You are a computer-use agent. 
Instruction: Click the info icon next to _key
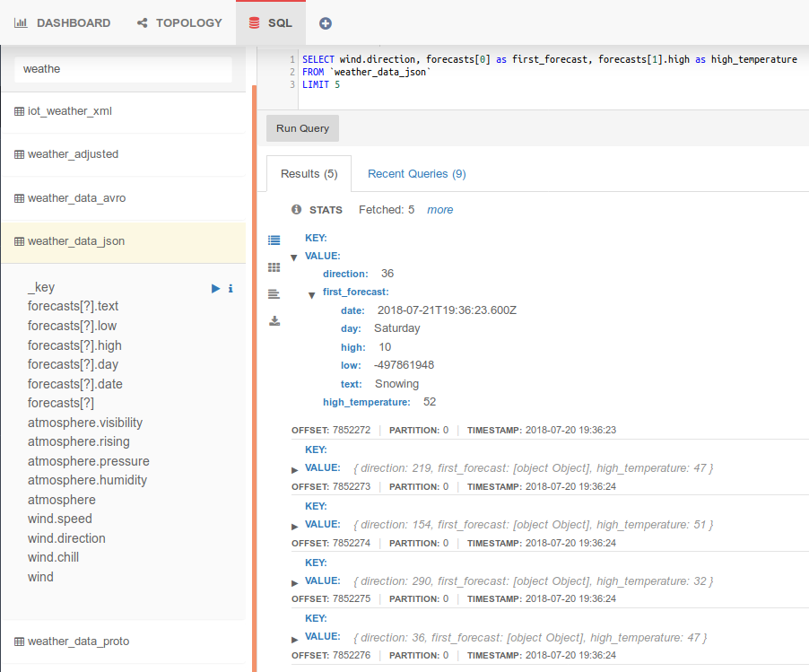tap(231, 289)
